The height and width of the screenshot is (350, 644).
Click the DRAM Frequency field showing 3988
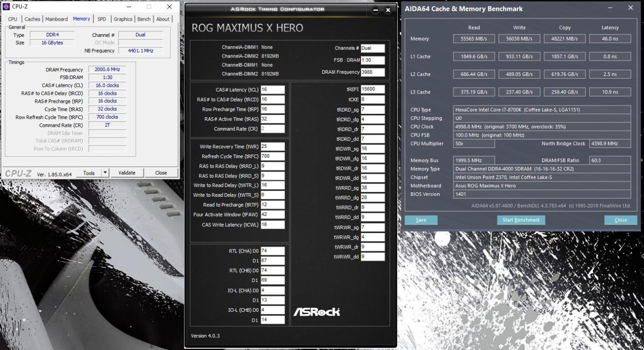point(373,72)
